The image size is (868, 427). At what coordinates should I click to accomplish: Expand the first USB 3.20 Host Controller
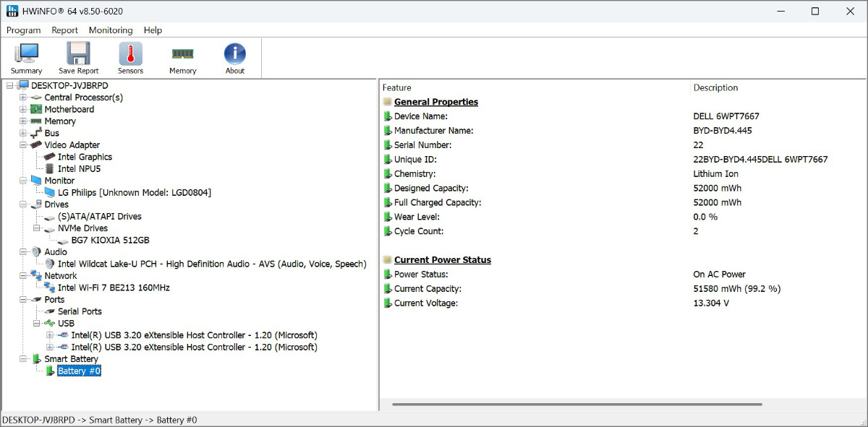coord(49,335)
